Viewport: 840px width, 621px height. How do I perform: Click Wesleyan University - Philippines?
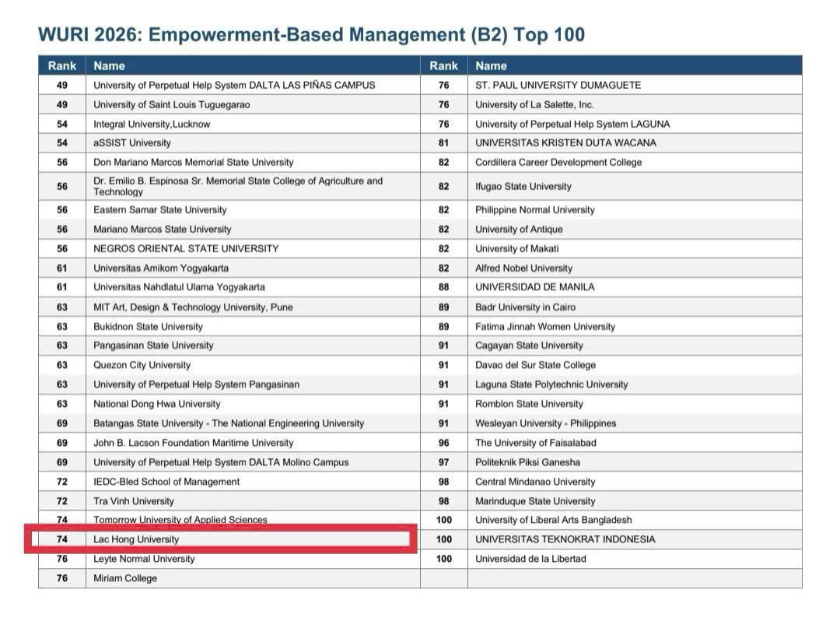point(546,423)
